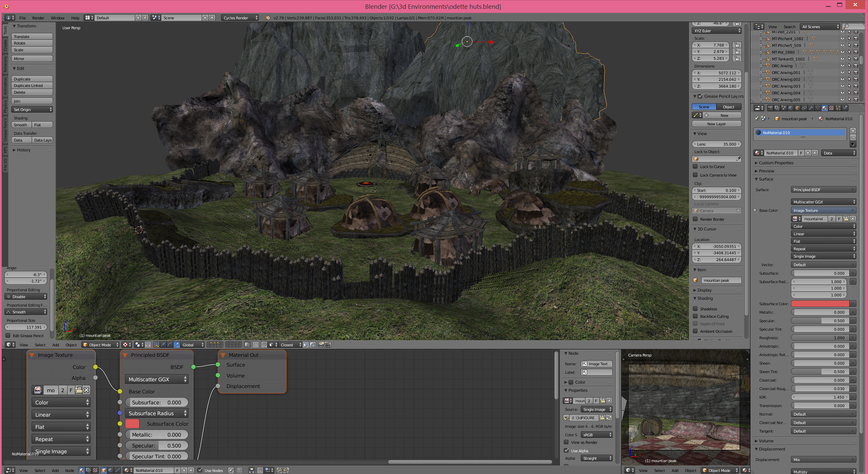Open the Render menu
This screenshot has width=868, height=474.
point(38,18)
